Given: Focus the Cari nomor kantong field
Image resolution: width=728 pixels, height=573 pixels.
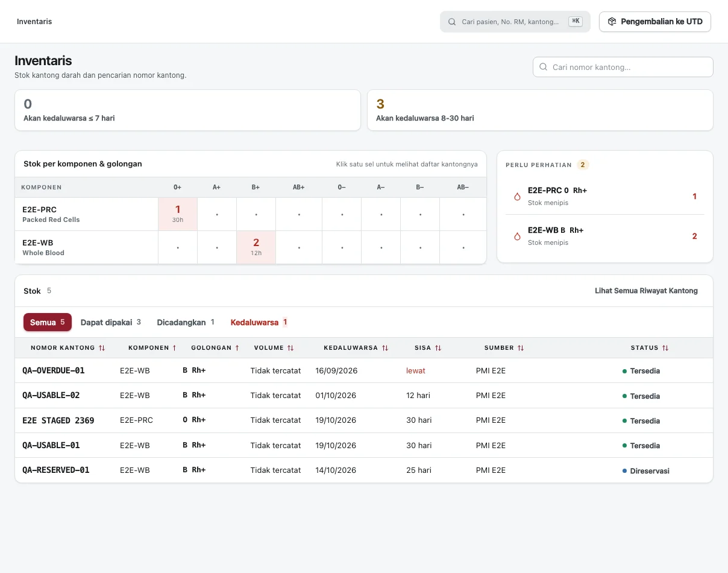Looking at the screenshot, I should point(623,67).
